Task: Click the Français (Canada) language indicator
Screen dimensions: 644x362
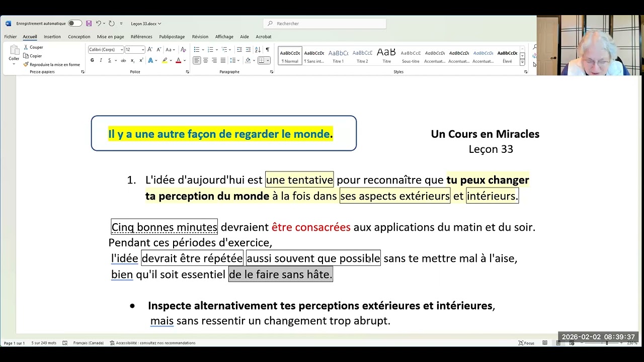Action: tap(89, 343)
